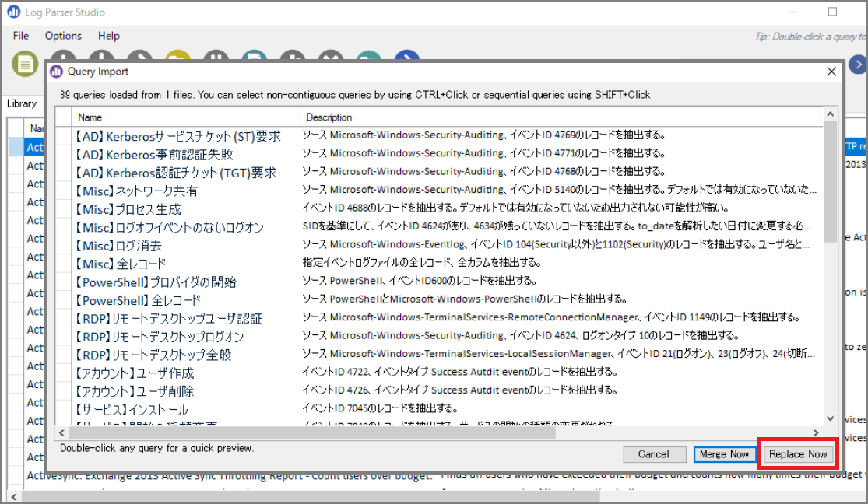Open the File menu
The image size is (868, 504).
coord(20,36)
